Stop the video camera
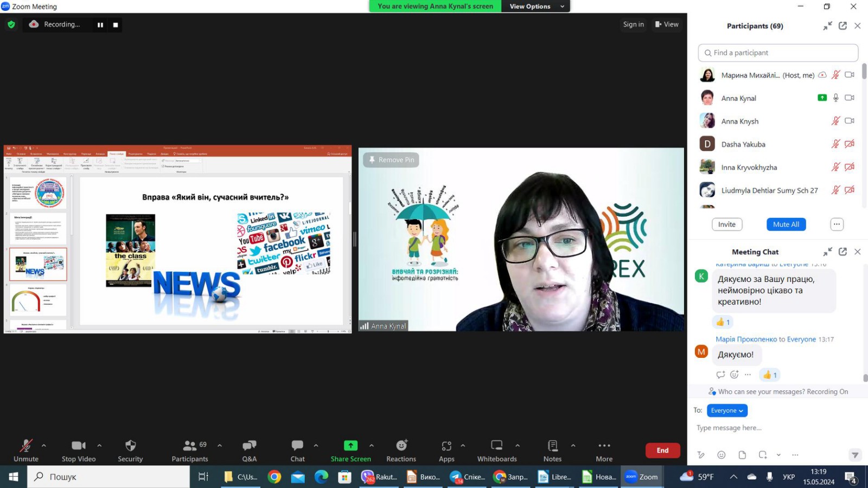 click(x=79, y=446)
